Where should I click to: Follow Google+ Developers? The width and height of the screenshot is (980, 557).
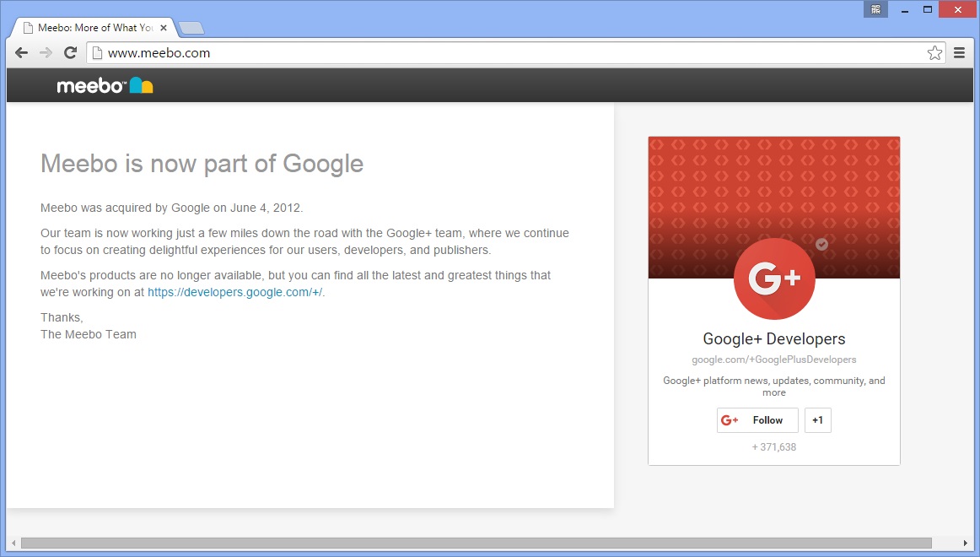(x=757, y=420)
